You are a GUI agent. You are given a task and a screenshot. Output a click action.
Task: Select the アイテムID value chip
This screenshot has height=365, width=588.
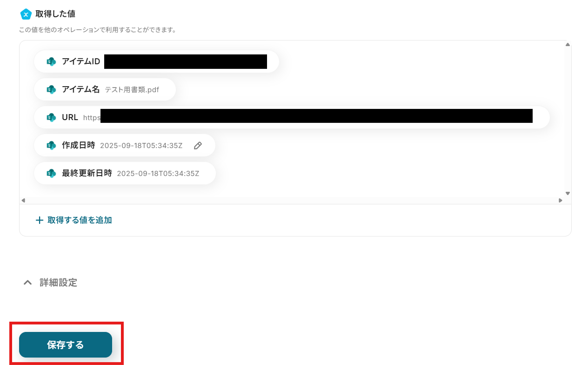click(156, 61)
